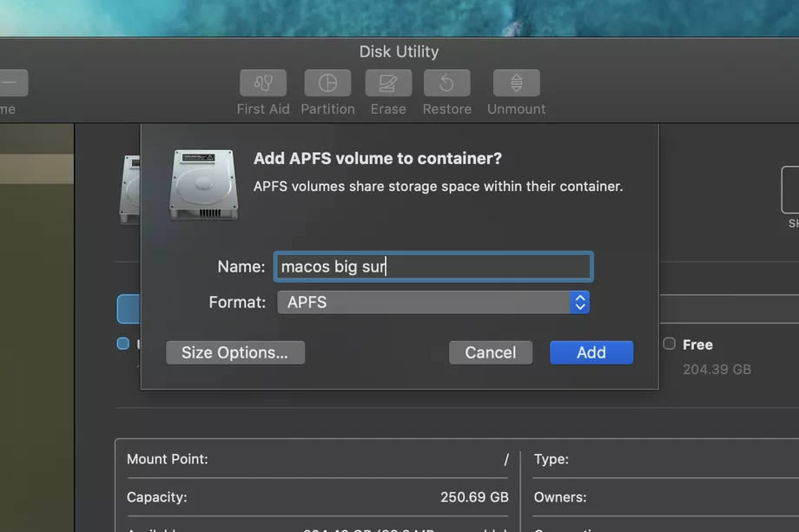Select the highlighted volume in the sidebar
Viewport: 799px width, 532px height.
click(x=36, y=168)
